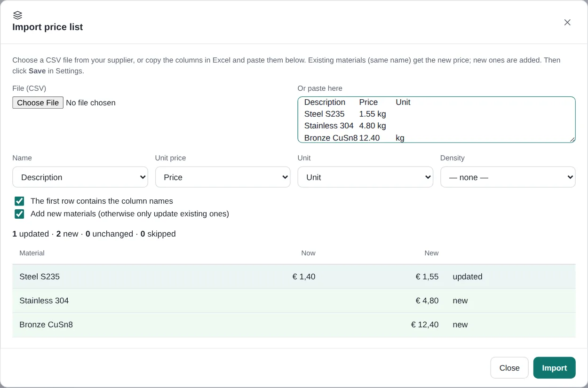Viewport: 588px width, 388px height.
Task: Click the € 1,40 current price
Action: pos(304,277)
